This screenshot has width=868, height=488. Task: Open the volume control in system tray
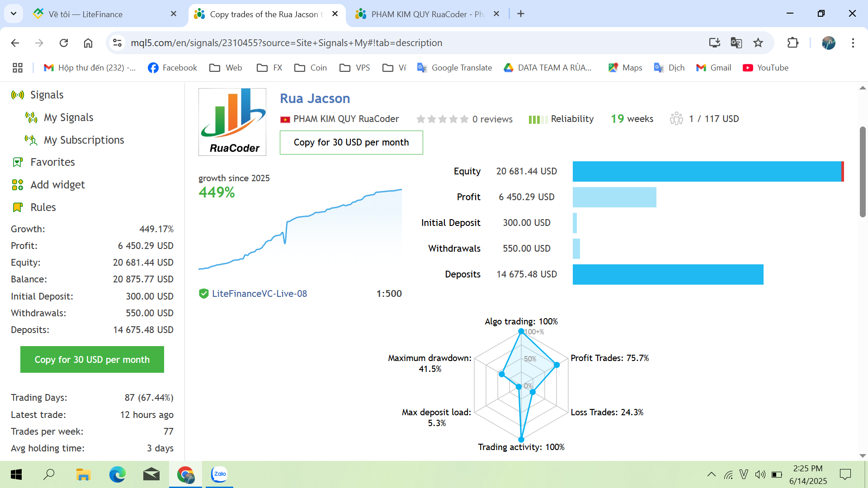[760, 474]
